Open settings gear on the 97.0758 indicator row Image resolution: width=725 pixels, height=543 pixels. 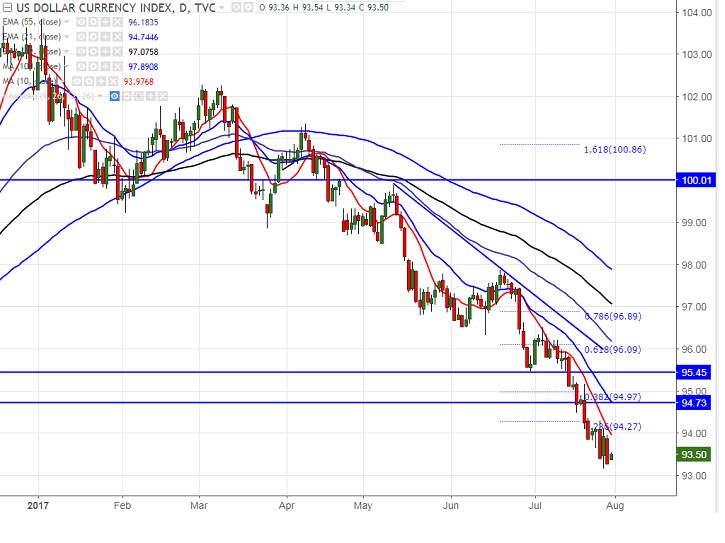pyautogui.click(x=93, y=52)
